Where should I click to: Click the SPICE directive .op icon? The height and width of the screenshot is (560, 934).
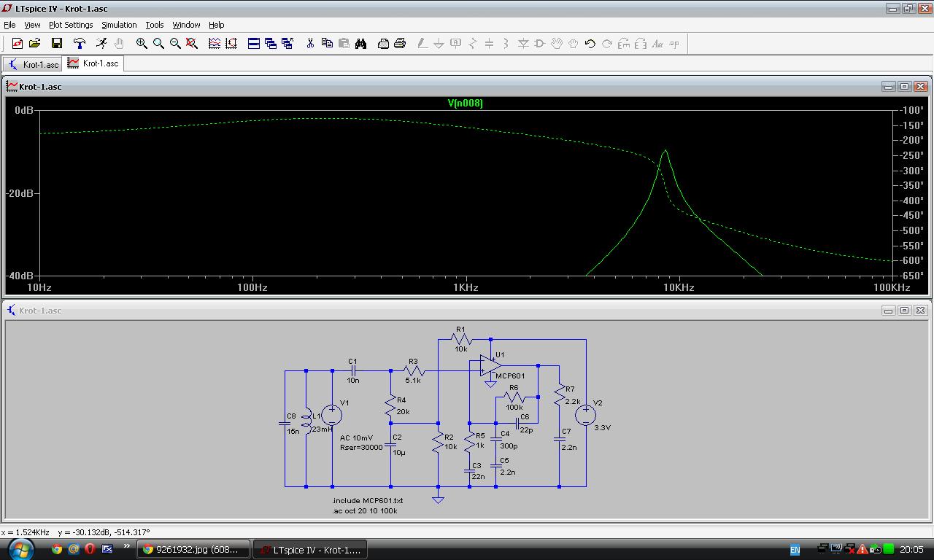pyautogui.click(x=674, y=44)
